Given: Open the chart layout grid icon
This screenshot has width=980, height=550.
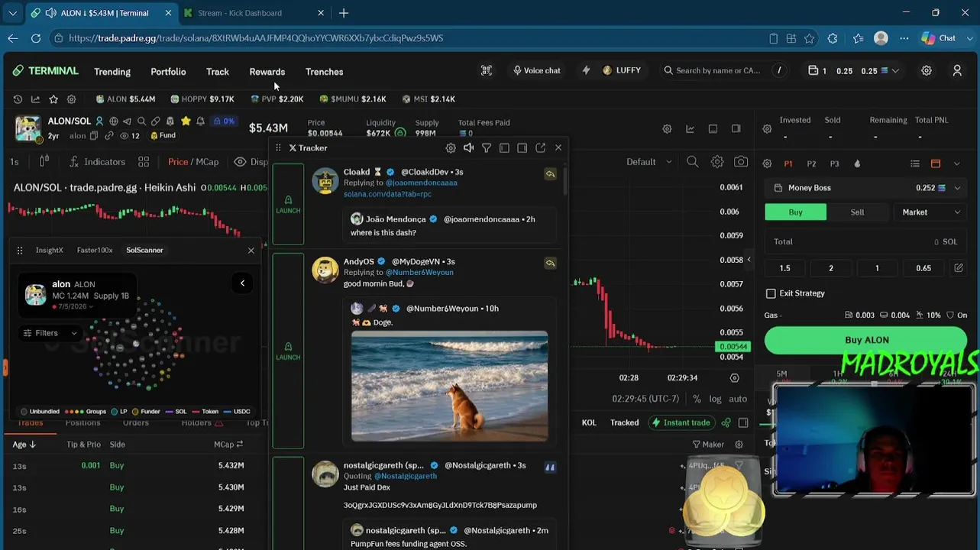Looking at the screenshot, I should click(144, 162).
